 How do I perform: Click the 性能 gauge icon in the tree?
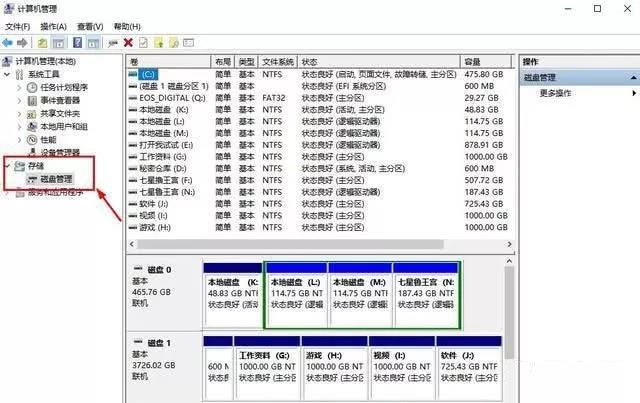32,140
